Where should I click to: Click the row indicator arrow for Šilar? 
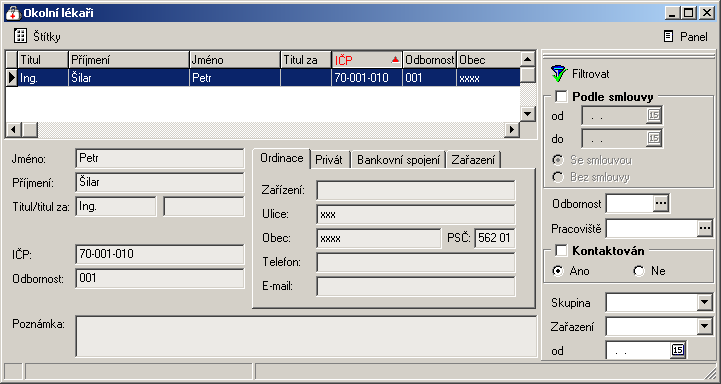12,77
